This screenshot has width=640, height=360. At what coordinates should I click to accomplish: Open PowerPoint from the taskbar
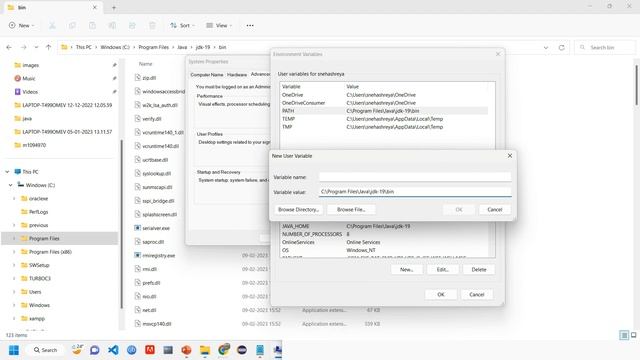[x=187, y=350]
